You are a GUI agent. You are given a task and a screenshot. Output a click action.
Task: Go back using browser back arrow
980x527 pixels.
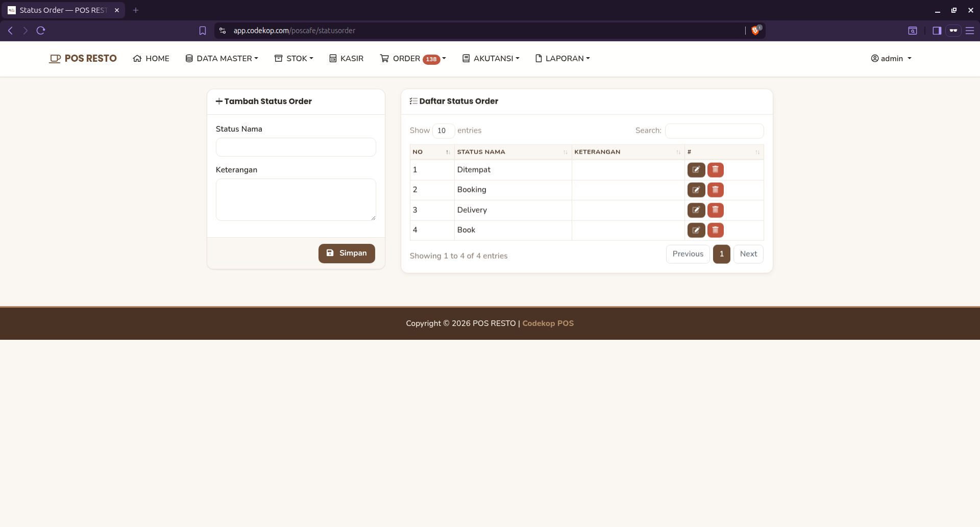tap(10, 31)
